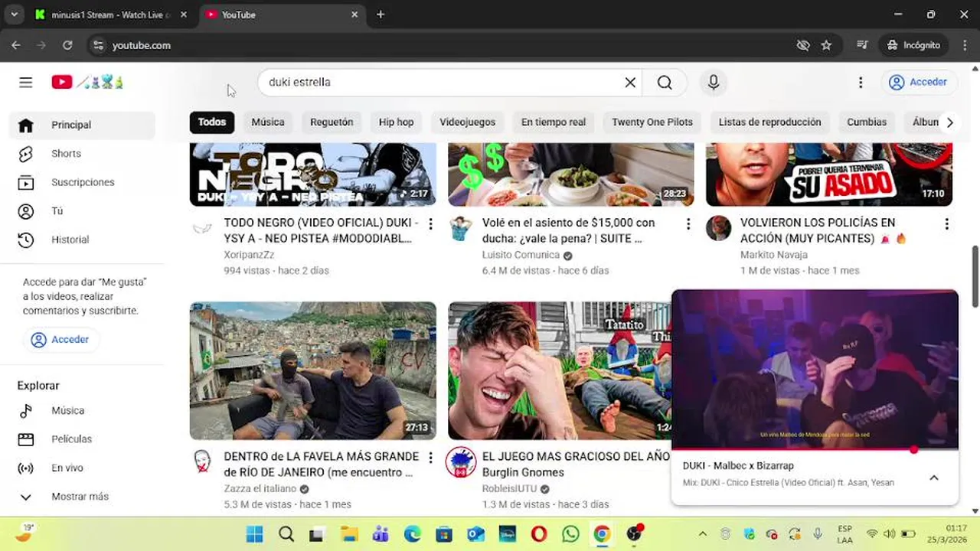
Task: Click the page vertical scrollbar thumb
Action: pyautogui.click(x=975, y=275)
